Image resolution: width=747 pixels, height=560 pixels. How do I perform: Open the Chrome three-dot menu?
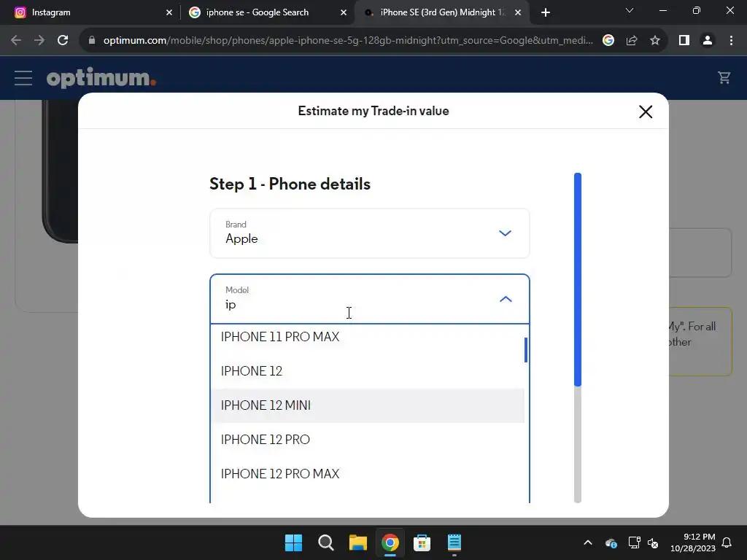[x=731, y=41]
